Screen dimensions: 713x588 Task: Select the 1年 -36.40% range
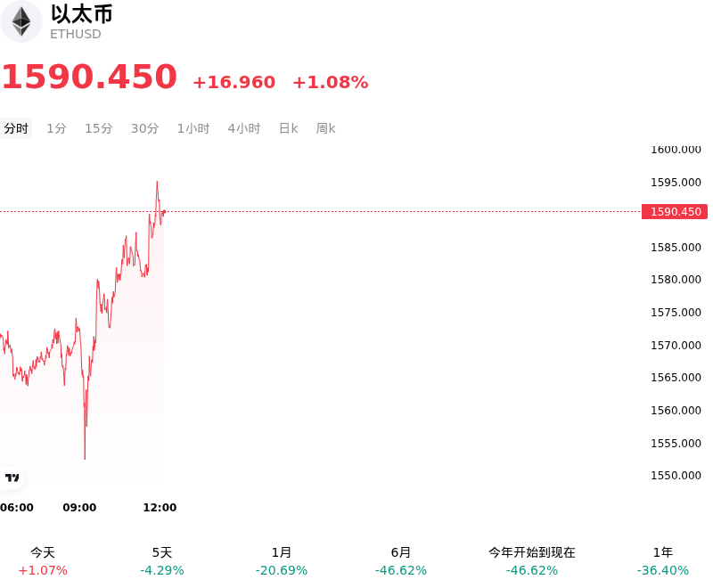click(662, 561)
